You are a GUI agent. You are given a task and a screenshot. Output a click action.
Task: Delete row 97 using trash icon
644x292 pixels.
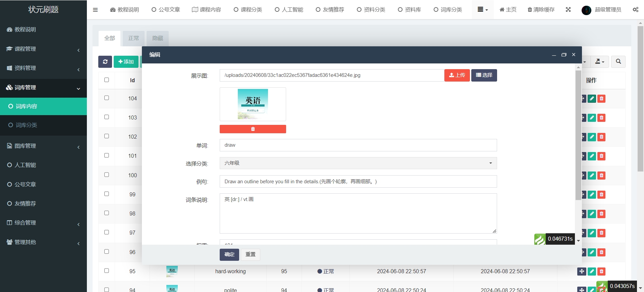(601, 233)
